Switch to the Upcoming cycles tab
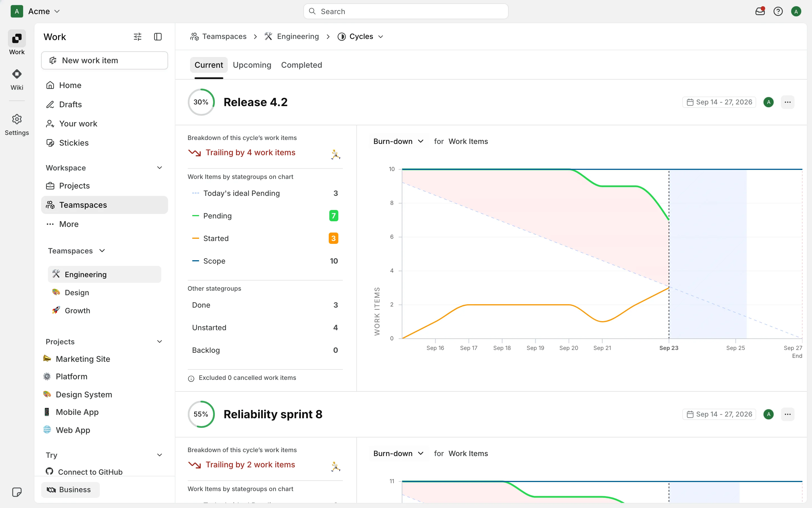 point(252,65)
